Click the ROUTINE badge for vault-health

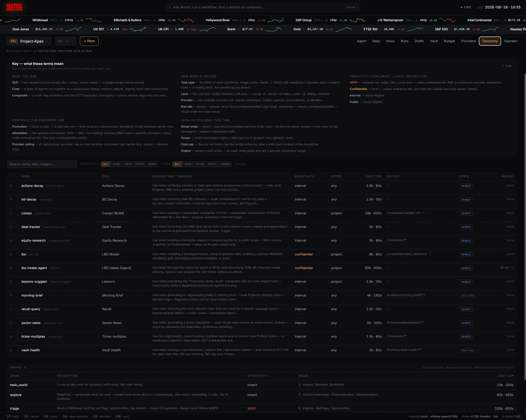coord(467,351)
